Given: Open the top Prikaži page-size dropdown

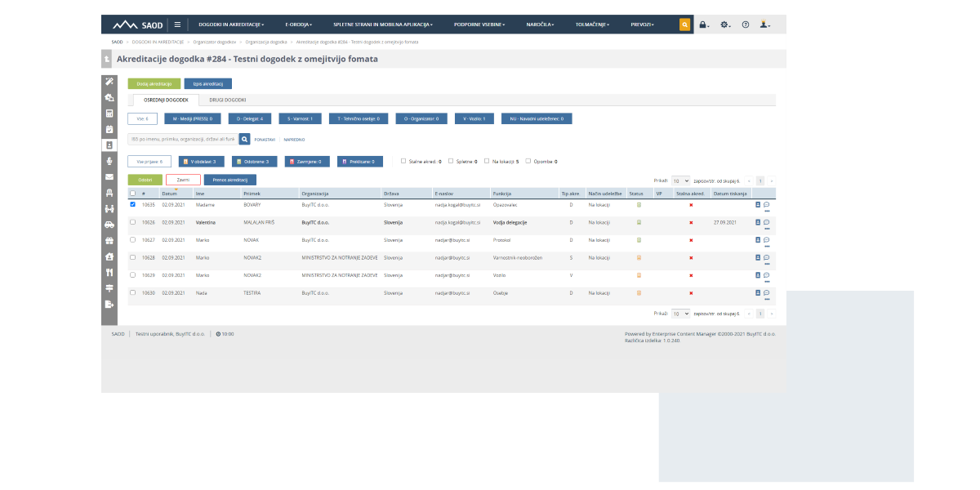Looking at the screenshot, I should pos(680,180).
